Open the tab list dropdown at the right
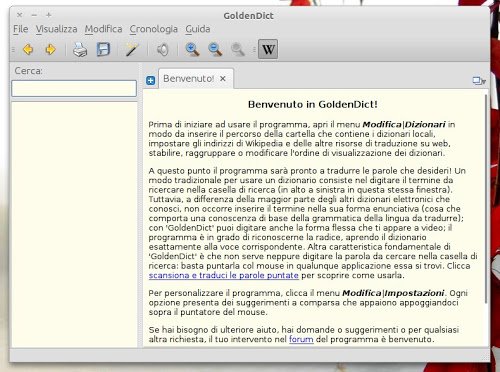500x372 pixels. 479,81
